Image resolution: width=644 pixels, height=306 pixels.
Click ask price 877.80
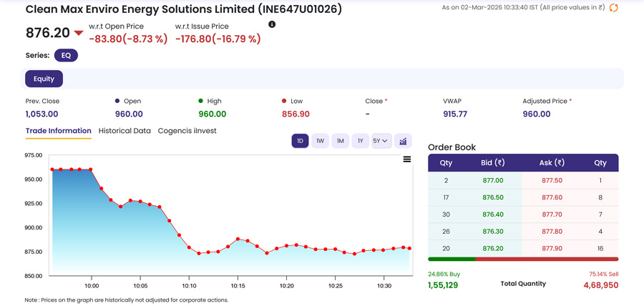(x=552, y=232)
